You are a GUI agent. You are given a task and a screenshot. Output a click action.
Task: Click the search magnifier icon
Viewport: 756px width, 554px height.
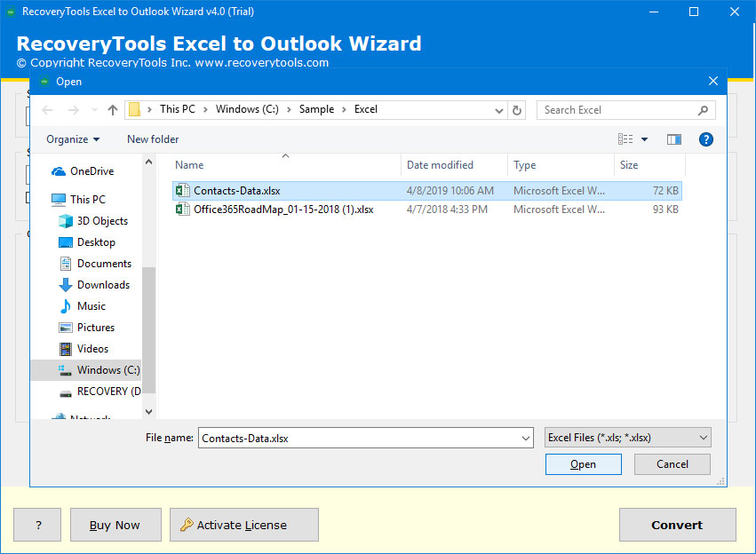point(703,110)
